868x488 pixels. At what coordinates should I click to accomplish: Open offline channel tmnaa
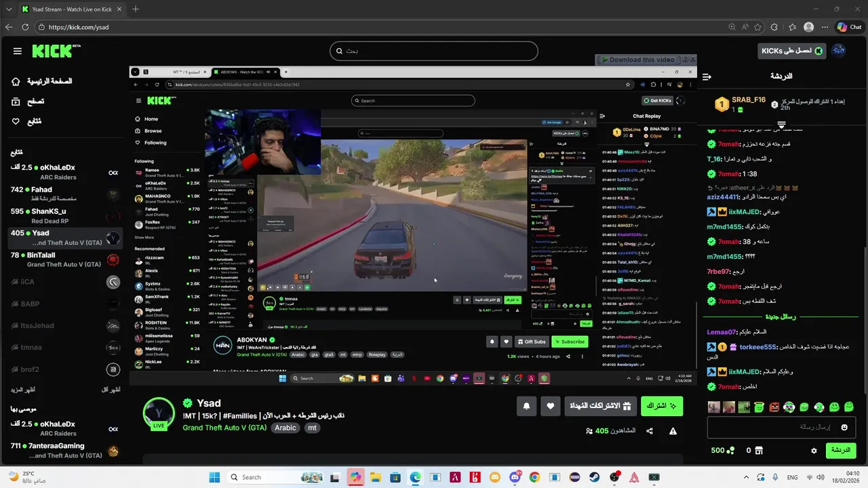point(65,348)
